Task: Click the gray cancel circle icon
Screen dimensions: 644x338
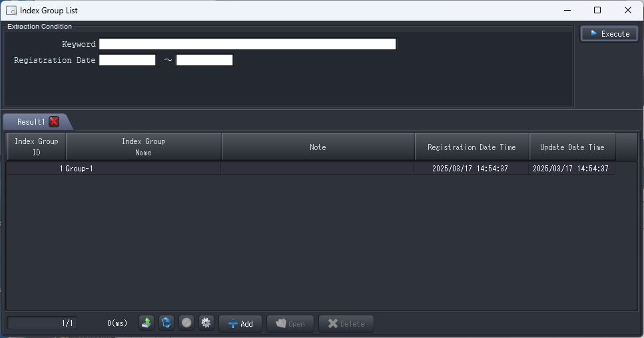Action: pyautogui.click(x=186, y=323)
